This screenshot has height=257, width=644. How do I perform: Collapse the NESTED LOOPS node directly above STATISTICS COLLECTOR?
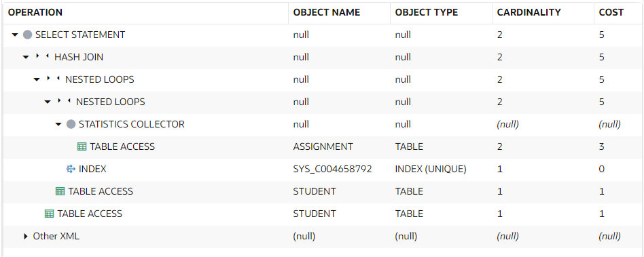pos(48,102)
